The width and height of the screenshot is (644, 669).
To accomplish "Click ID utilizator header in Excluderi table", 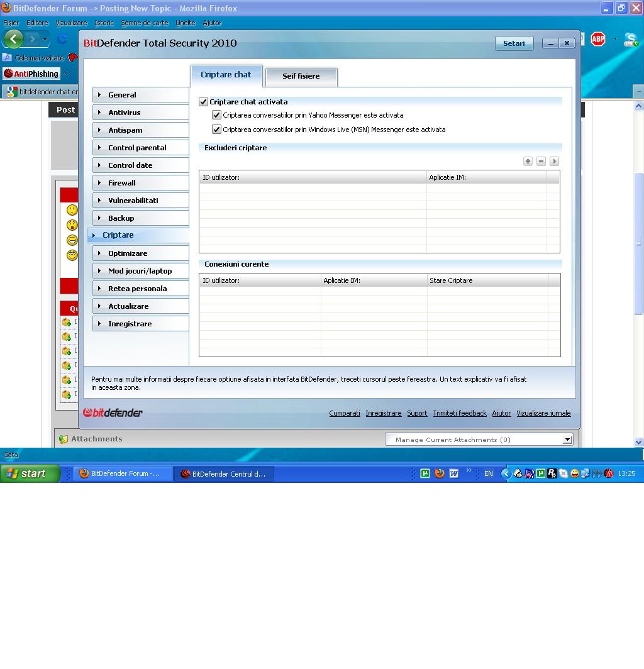I will tap(313, 177).
